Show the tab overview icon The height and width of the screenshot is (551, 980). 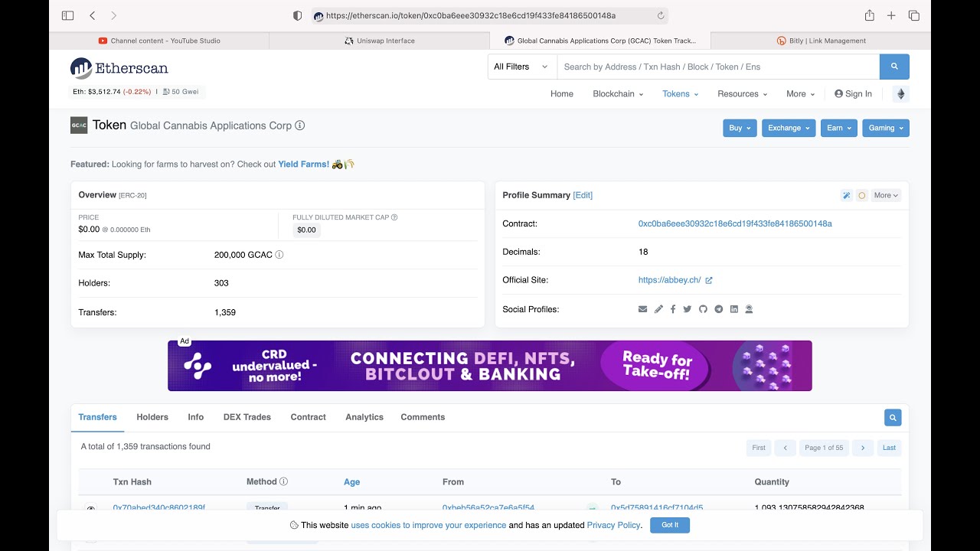[x=913, y=15]
